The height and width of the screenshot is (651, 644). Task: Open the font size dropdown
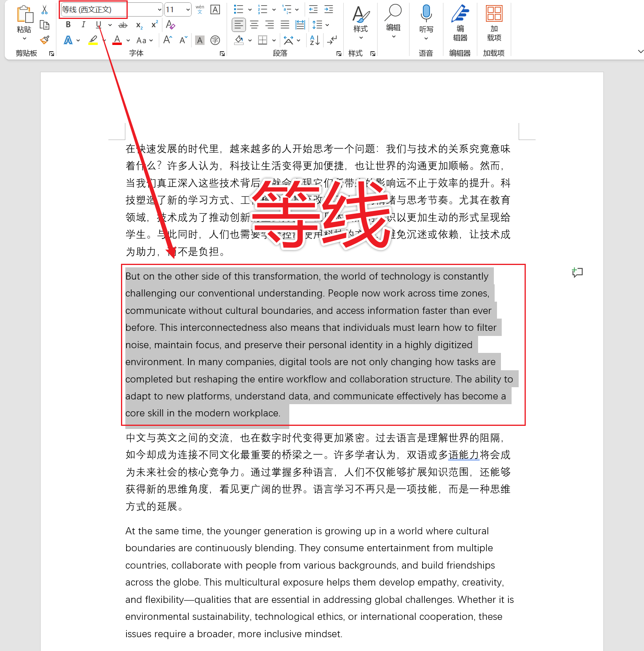tap(188, 9)
